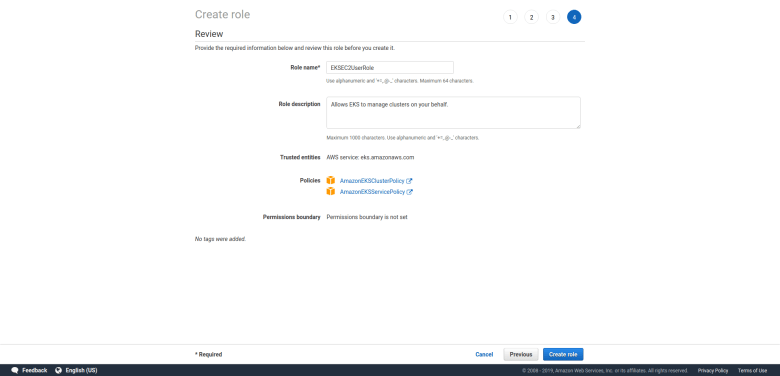The height and width of the screenshot is (376, 780).
Task: Click the 'Maximum 64 characters' hint text
Action: click(x=447, y=81)
